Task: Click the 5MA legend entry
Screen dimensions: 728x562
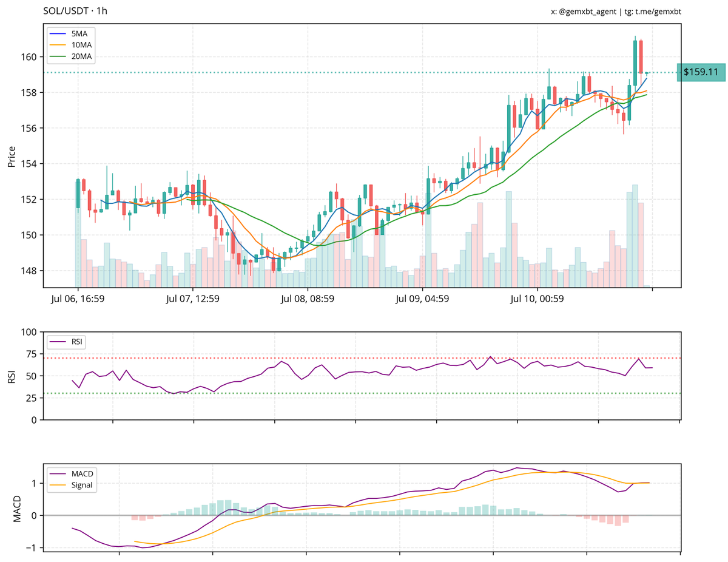Action: tap(72, 33)
